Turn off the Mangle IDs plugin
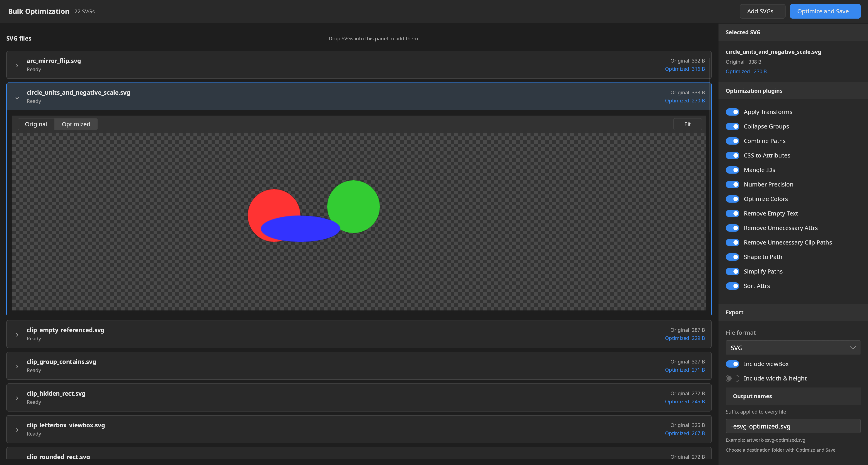This screenshot has height=465, width=868. tap(732, 170)
